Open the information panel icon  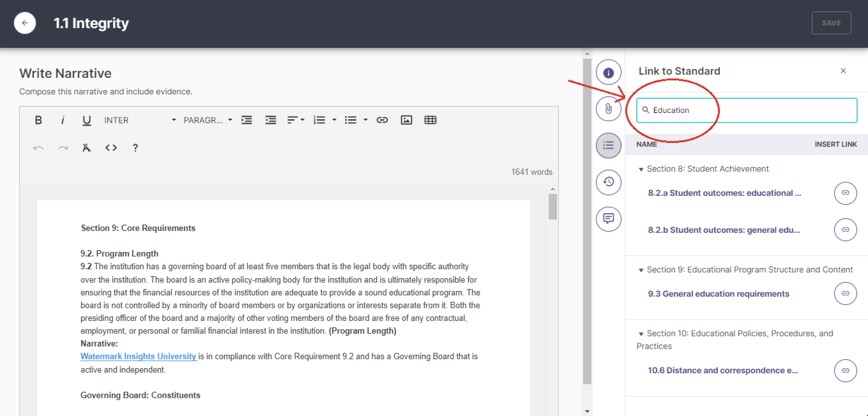pos(608,72)
